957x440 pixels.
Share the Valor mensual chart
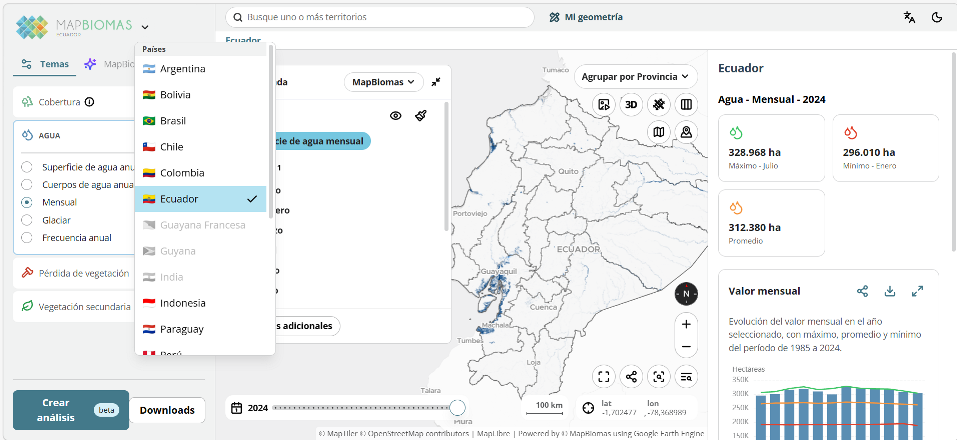click(862, 291)
